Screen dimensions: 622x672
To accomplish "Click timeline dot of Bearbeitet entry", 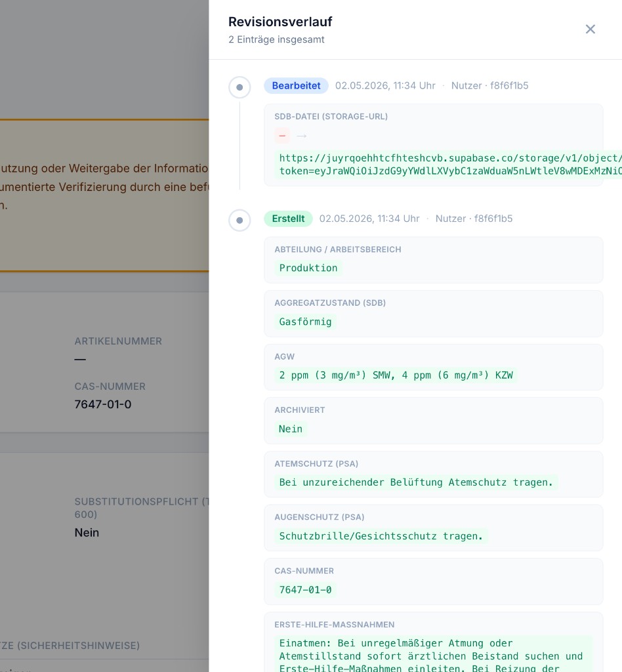I will tap(239, 87).
